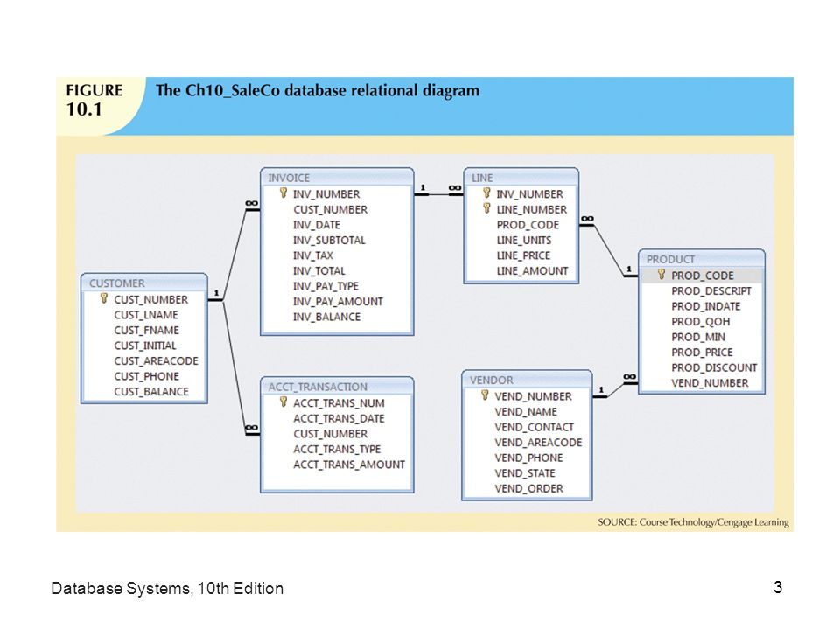Select the PROD_MIN field
840x630 pixels.
(698, 337)
